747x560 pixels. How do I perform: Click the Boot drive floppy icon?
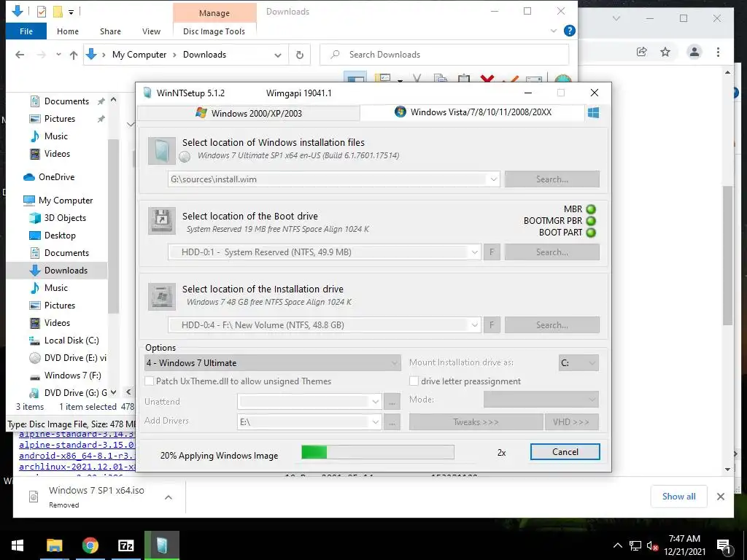pos(161,220)
